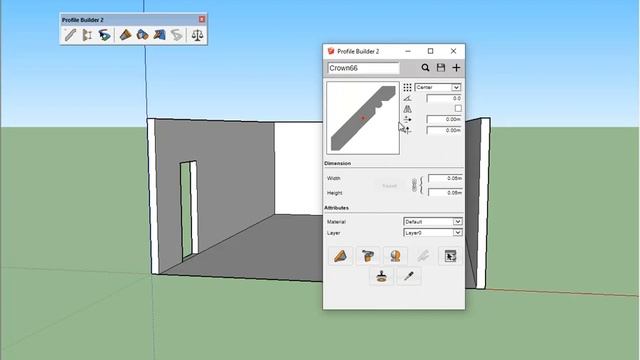Open the Quantifier scales icon
Image resolution: width=640 pixels, height=360 pixels.
pyautogui.click(x=197, y=35)
